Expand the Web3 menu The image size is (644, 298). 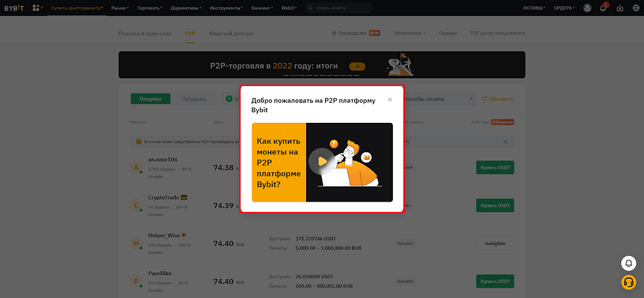tap(289, 8)
